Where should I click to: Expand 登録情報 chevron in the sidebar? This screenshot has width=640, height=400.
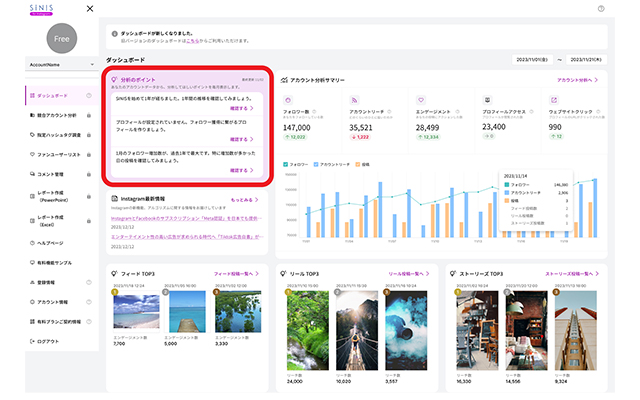pos(89,282)
